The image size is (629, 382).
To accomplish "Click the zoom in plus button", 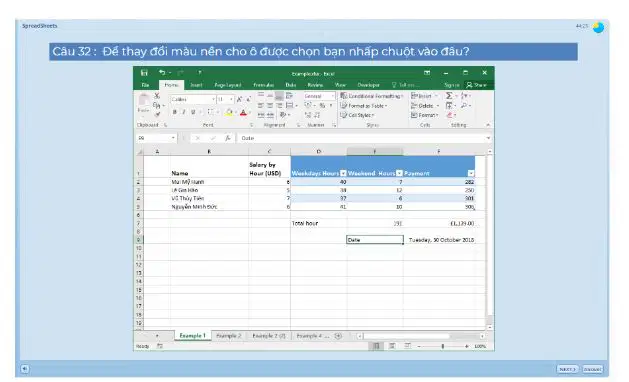I will (x=467, y=346).
